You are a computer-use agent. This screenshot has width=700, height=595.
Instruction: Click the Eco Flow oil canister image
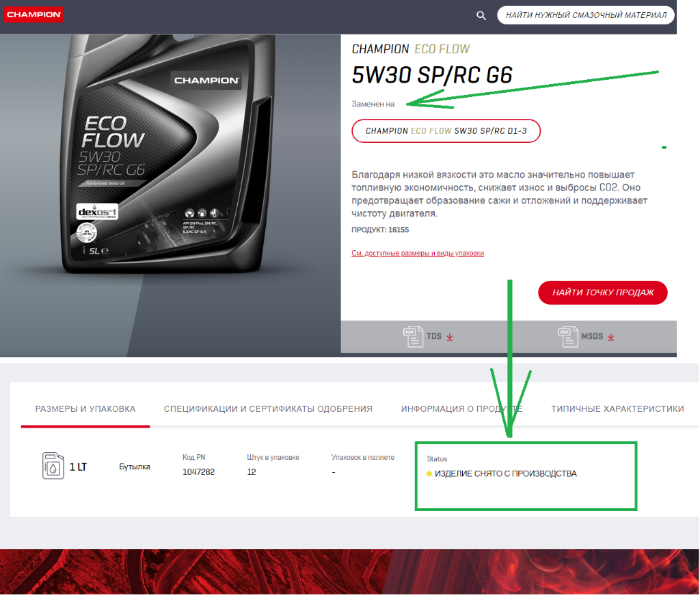click(168, 154)
